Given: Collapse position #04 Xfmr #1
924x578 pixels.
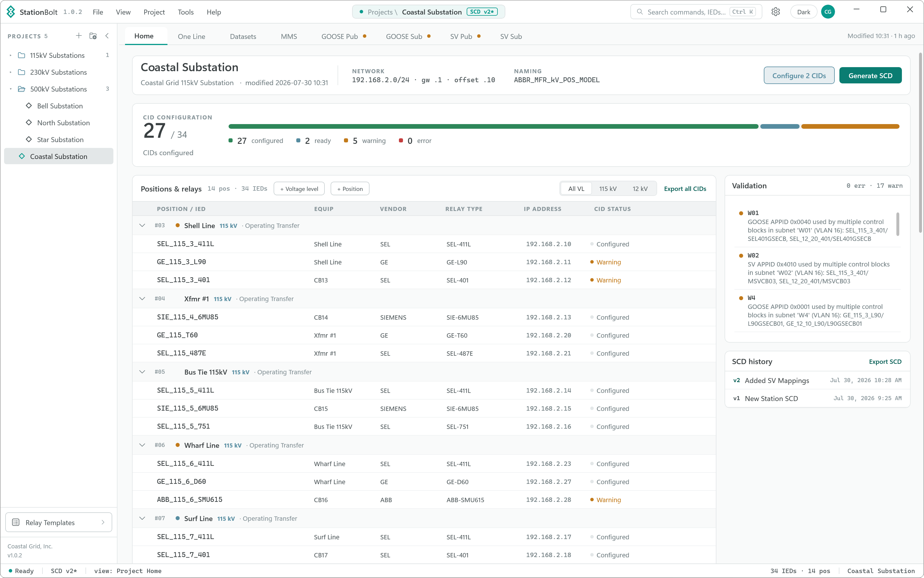Looking at the screenshot, I should 142,298.
